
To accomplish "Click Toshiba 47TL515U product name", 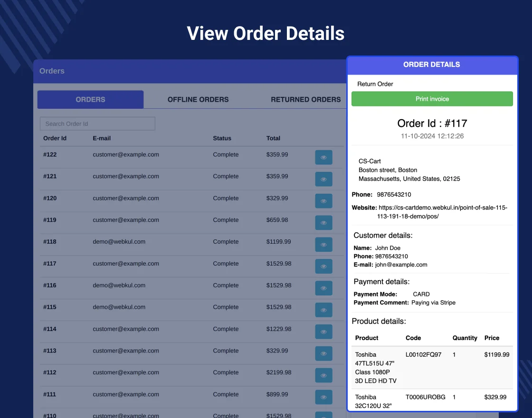I will coord(376,368).
